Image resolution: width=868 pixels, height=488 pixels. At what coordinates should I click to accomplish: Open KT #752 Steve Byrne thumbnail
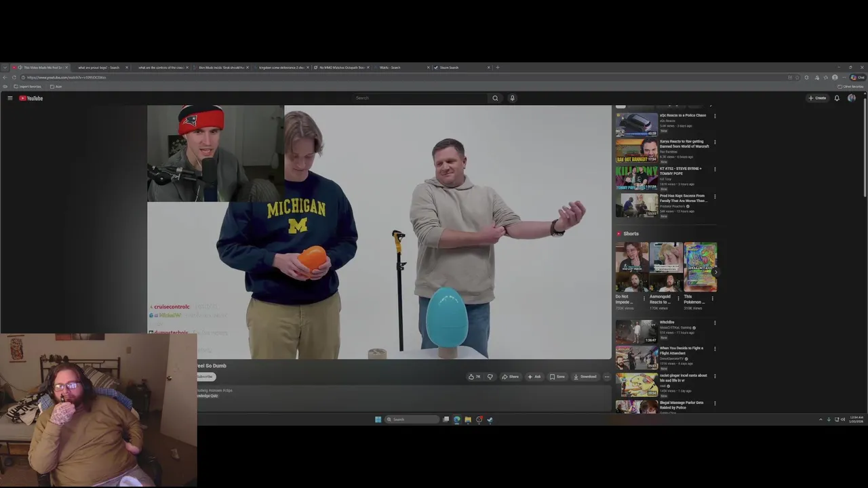click(x=636, y=178)
